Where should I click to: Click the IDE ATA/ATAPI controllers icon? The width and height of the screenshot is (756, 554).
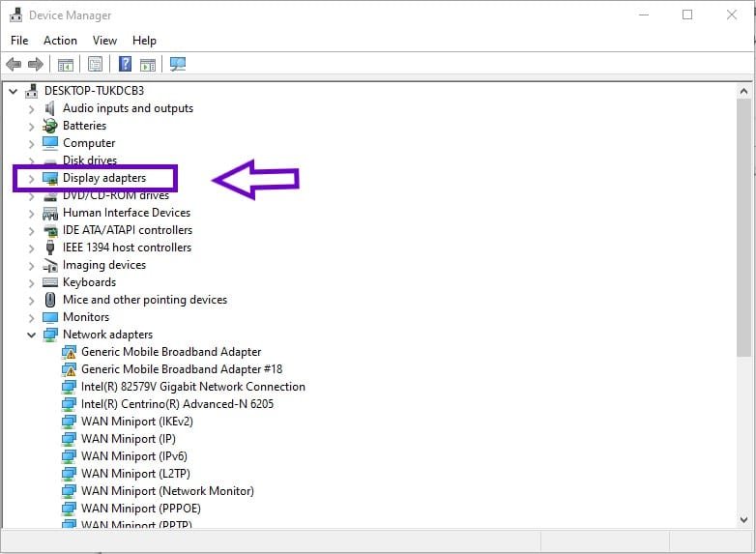(50, 230)
